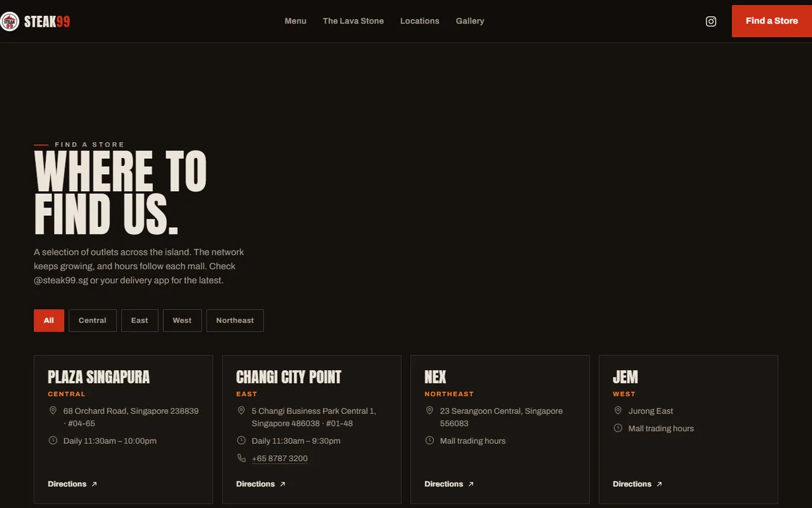The width and height of the screenshot is (812, 508).
Task: Click the arrow icon beside Plaza Singapura Directions
Action: point(95,484)
